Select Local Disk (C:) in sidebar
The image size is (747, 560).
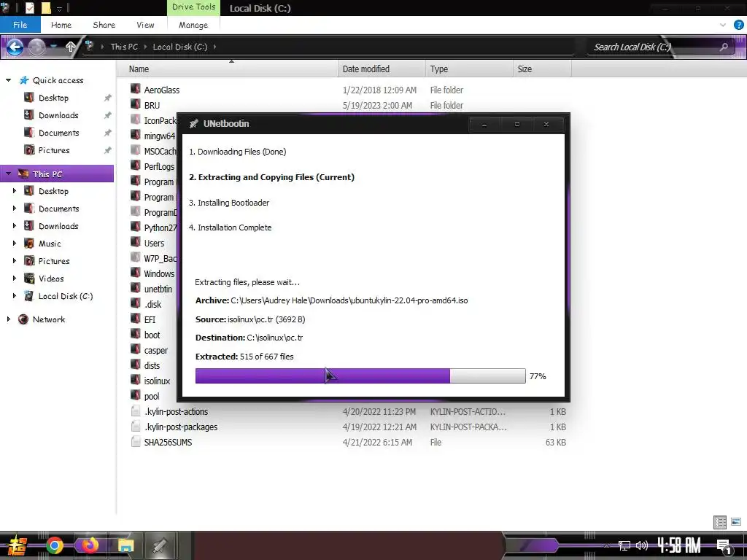66,296
